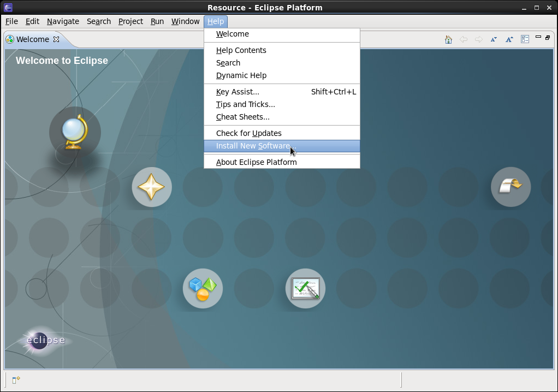Image resolution: width=558 pixels, height=392 pixels.
Task: Open About Eclipse Platform entry
Action: pos(282,162)
